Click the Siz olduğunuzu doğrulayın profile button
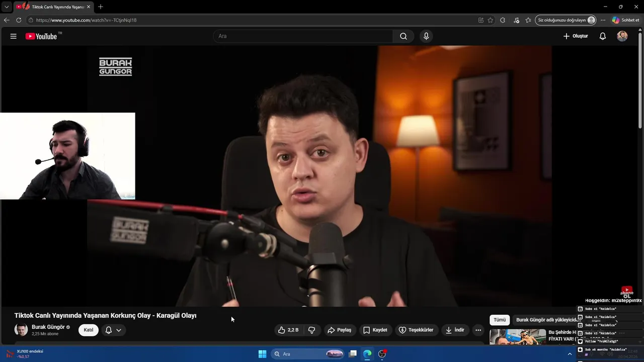The height and width of the screenshot is (362, 644). (566, 20)
